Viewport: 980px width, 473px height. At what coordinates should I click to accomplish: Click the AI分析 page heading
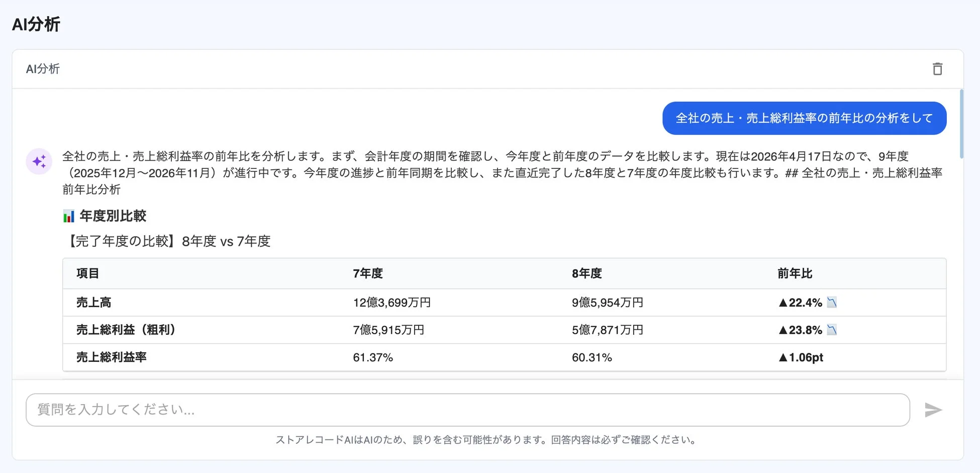click(36, 24)
